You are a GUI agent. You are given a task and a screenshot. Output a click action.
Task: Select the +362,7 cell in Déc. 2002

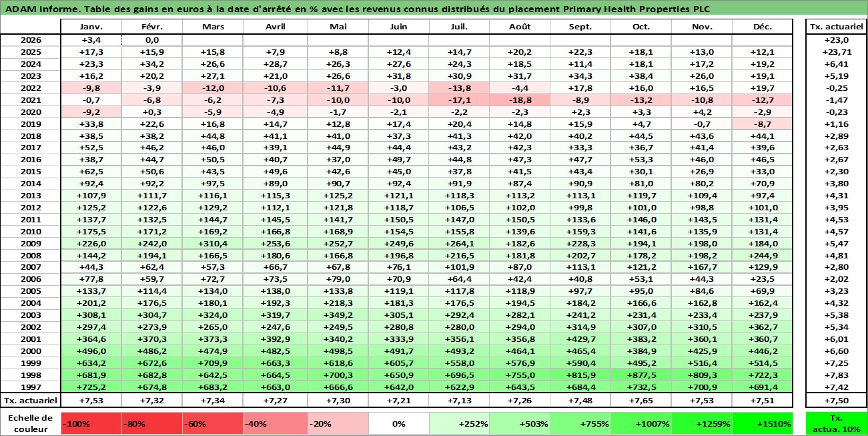coord(762,327)
